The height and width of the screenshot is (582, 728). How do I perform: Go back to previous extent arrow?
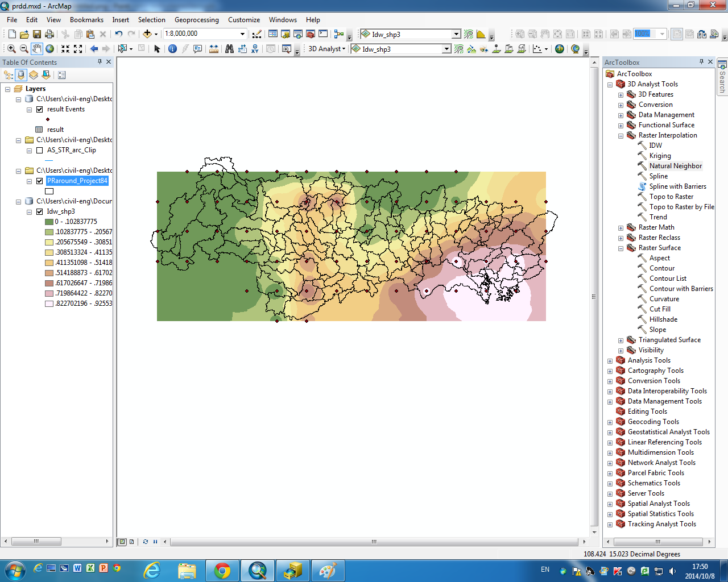[94, 49]
